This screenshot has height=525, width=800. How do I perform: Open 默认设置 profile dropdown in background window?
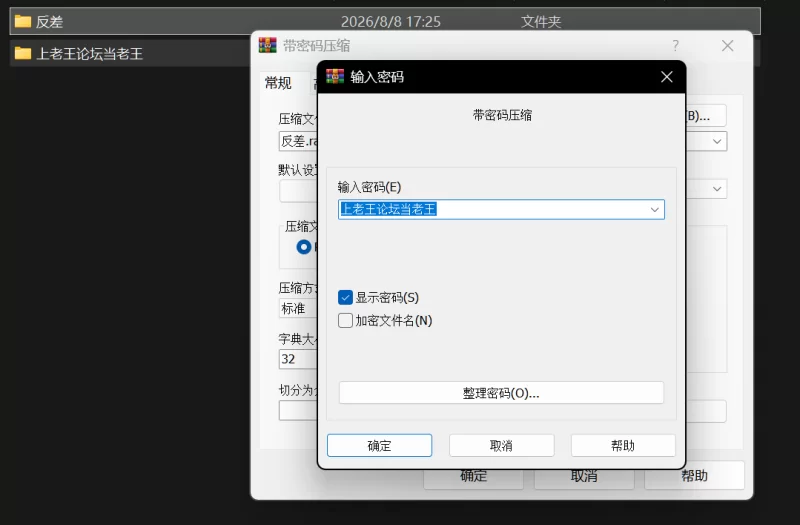pyautogui.click(x=717, y=189)
